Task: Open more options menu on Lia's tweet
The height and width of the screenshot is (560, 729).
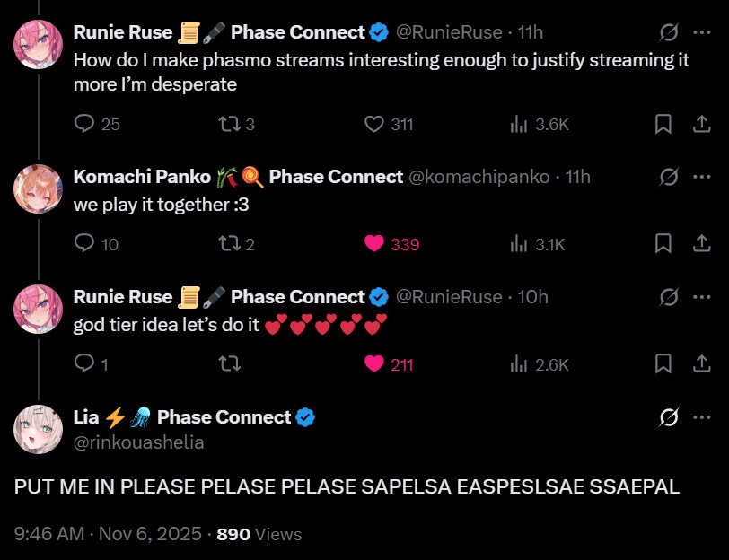Action: tap(701, 417)
